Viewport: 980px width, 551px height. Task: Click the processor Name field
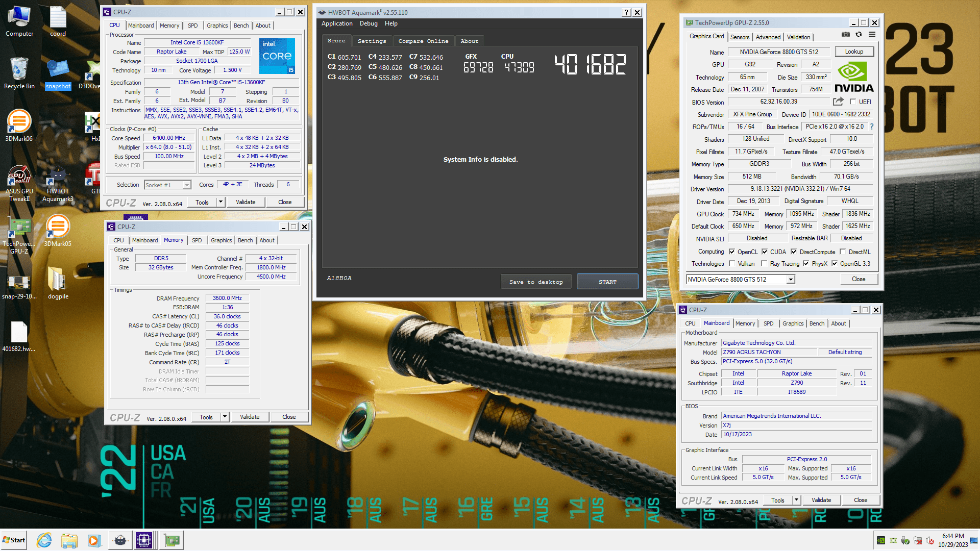pos(197,42)
